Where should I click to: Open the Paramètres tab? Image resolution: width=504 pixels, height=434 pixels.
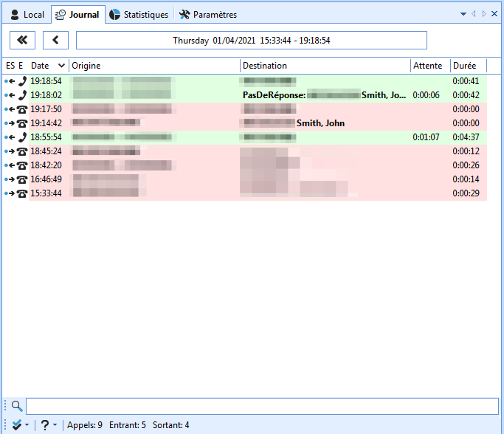208,15
